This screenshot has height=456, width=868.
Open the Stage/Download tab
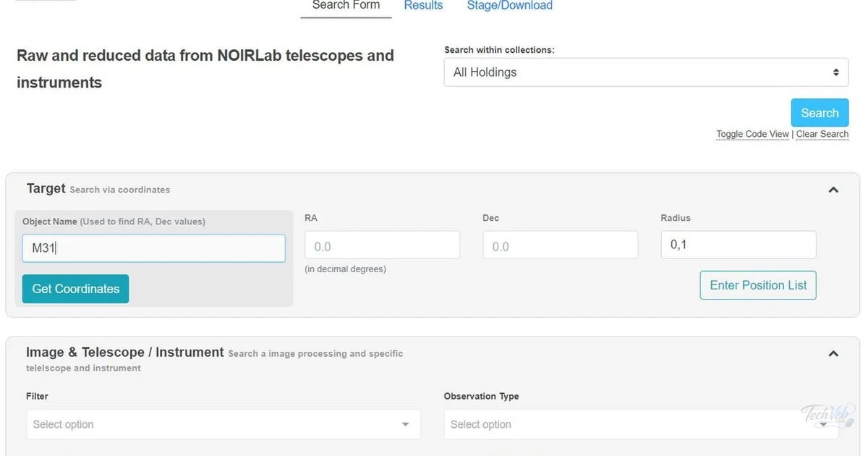pos(510,6)
